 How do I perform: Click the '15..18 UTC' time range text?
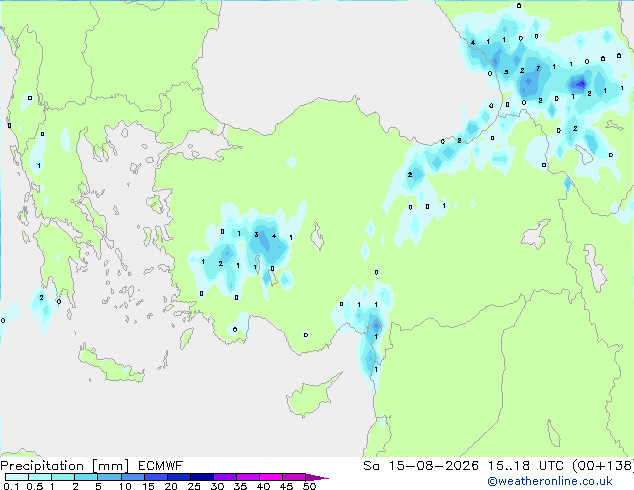pos(526,466)
